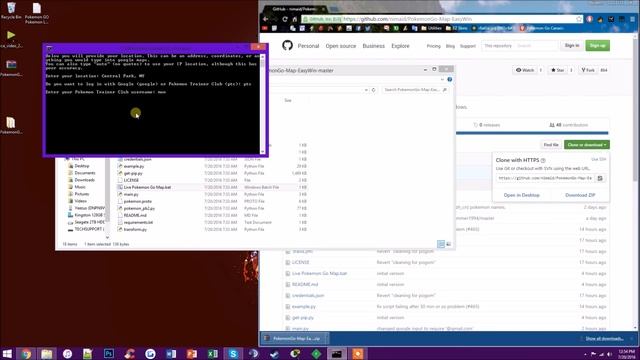Screen dimensions: 640x360
Task: Focus the GitHub repository search box
Action: coord(519,46)
